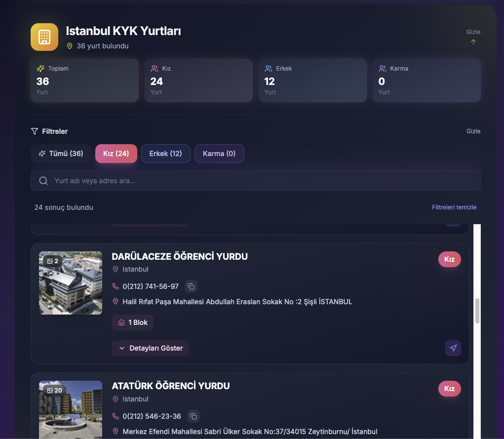Select the Kız (24) filter
This screenshot has width=504, height=439.
click(x=116, y=154)
